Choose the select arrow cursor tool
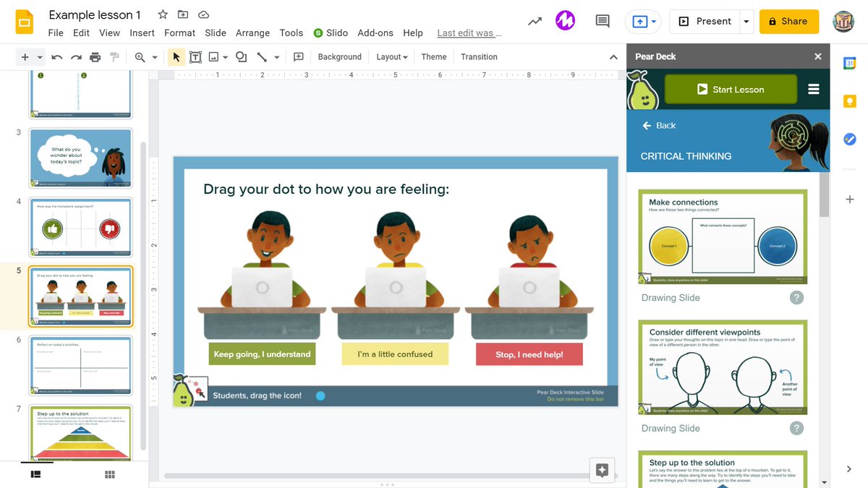Screen dimensions: 868x488 click(176, 57)
